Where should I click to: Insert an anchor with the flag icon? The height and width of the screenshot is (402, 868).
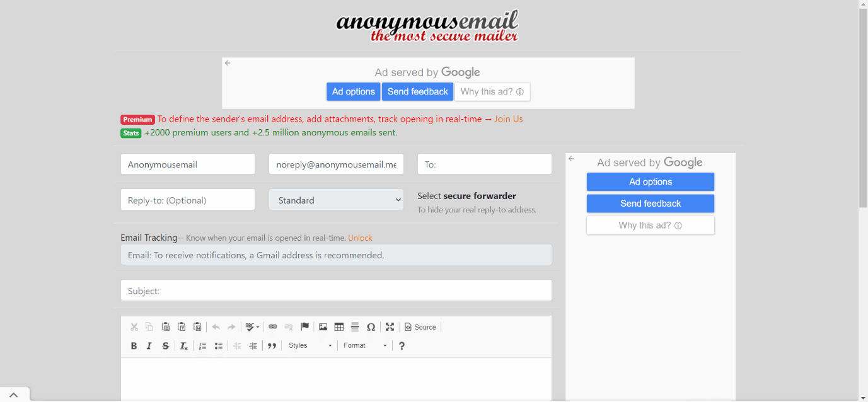(x=304, y=327)
